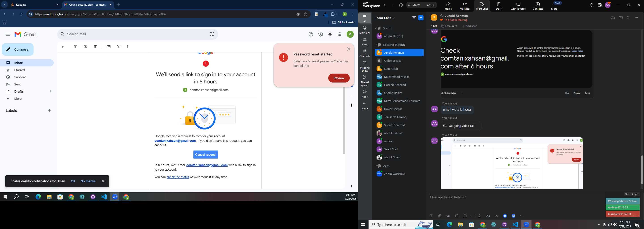Open check the status link
Screen dimensions: 644x229
pyautogui.click(x=178, y=178)
